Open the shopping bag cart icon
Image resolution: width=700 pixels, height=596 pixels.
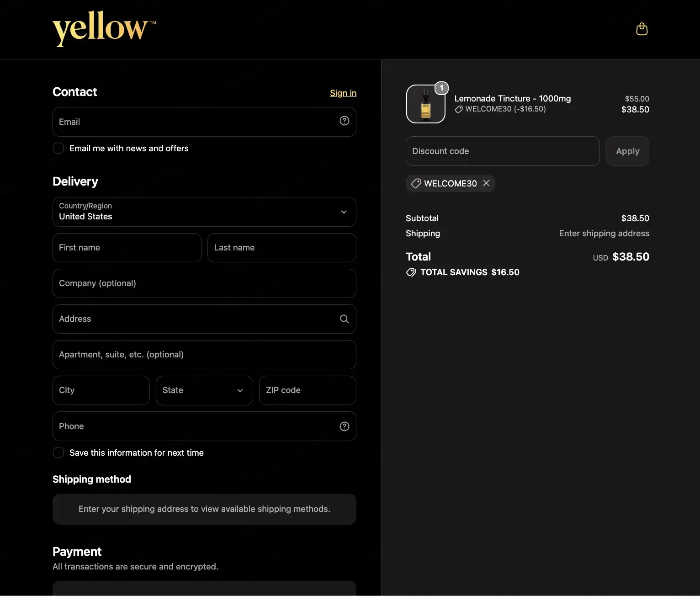coord(642,29)
